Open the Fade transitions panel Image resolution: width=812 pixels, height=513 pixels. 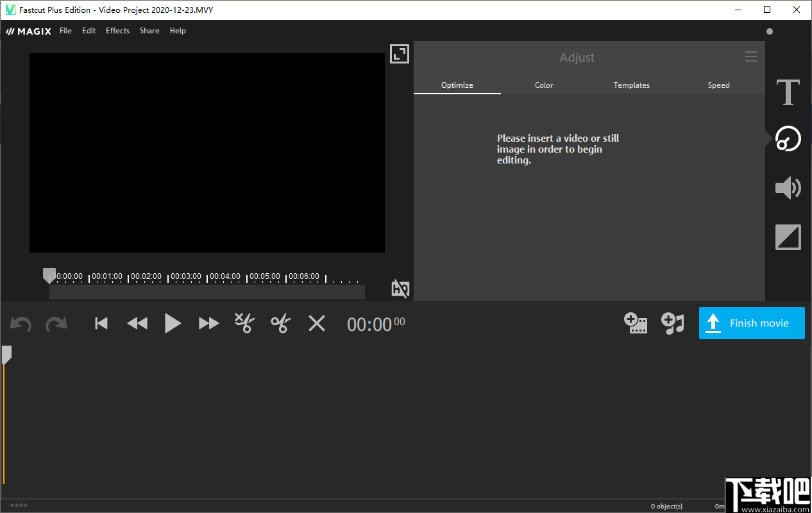pos(788,237)
